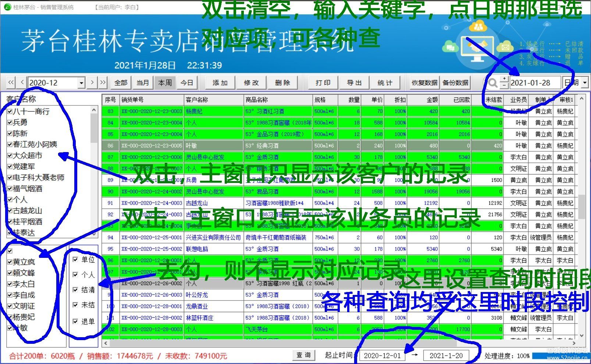The height and width of the screenshot is (364, 591).
Task: Go to next month with > arrow
Action: pos(92,83)
